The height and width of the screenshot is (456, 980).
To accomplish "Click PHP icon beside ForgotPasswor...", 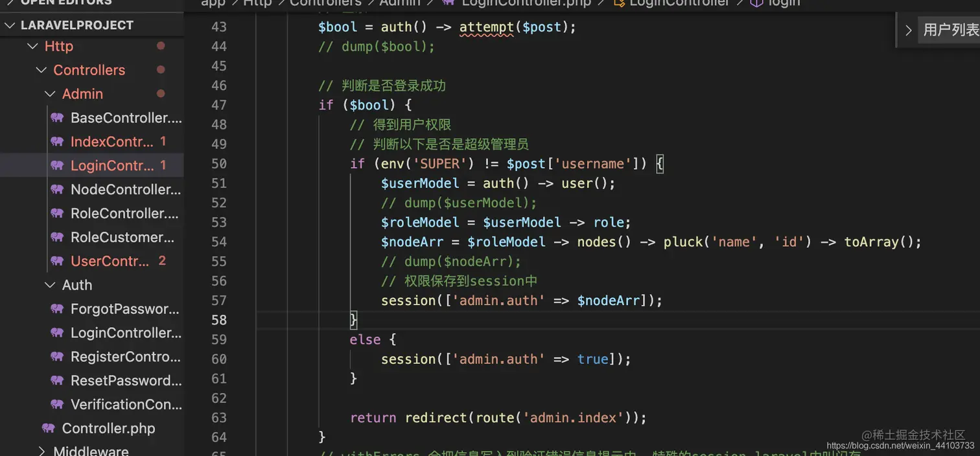I will tap(57, 309).
